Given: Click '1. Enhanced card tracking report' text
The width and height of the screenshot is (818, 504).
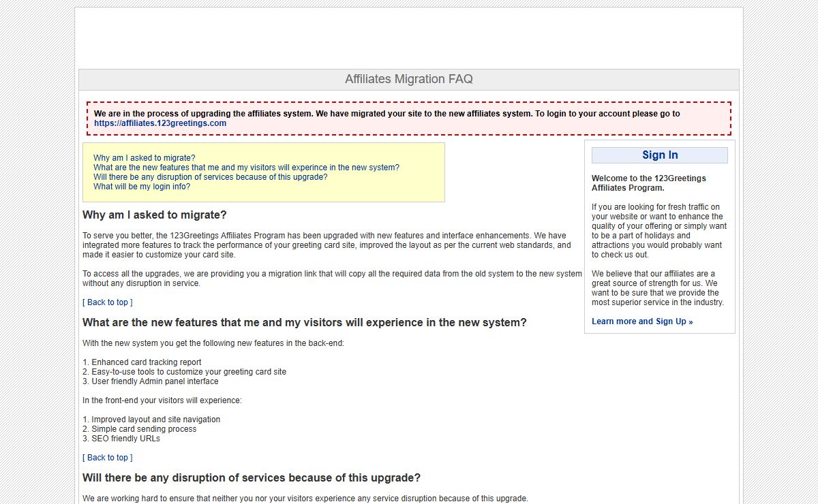Looking at the screenshot, I should [142, 362].
